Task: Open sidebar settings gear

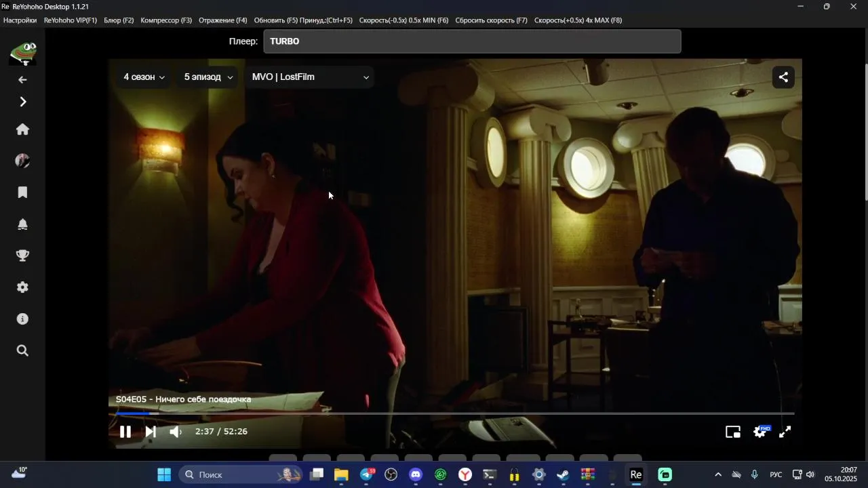Action: pos(22,287)
